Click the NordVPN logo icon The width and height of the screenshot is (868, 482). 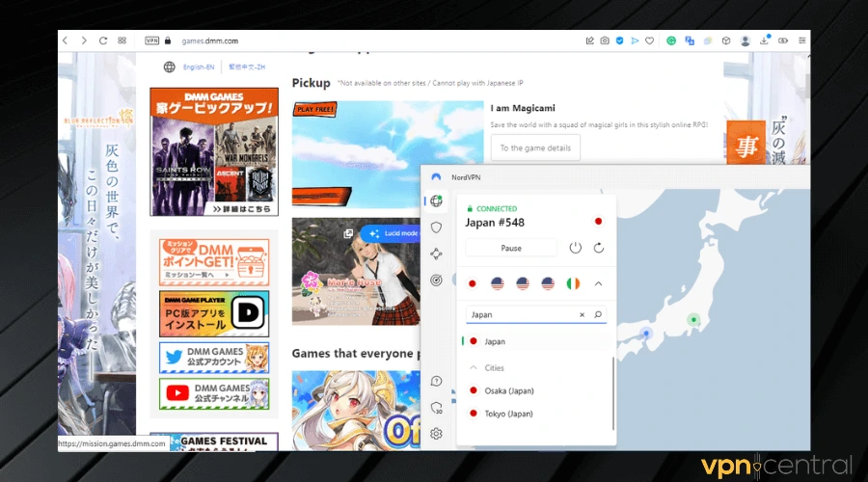436,177
